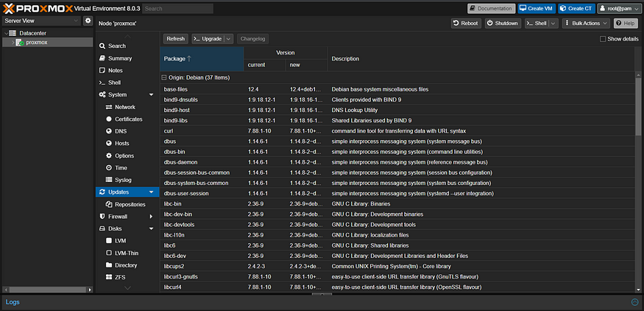Enable the Show details checkbox
Viewport: 644px width, 311px height.
pyautogui.click(x=603, y=39)
